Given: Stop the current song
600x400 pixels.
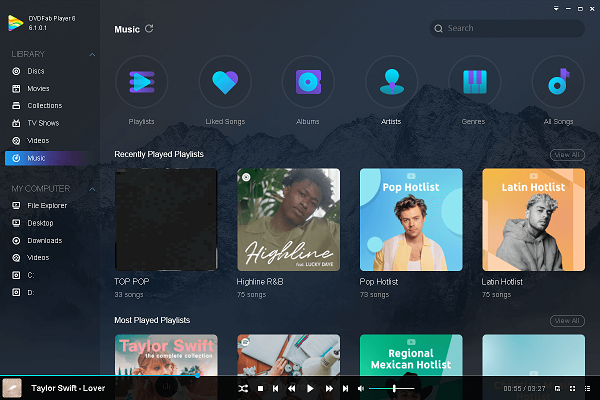Looking at the screenshot, I should [x=260, y=389].
